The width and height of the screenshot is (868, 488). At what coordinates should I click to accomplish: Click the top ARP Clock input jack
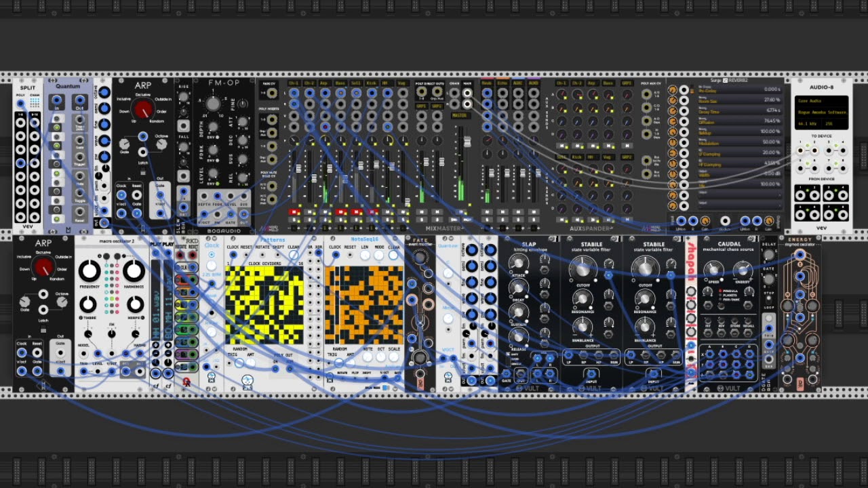[x=121, y=195]
